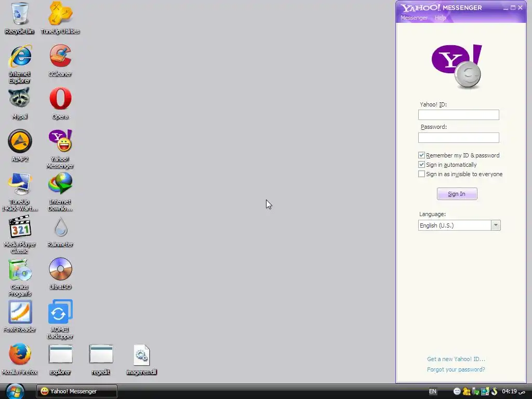Close the Yahoo Messenger window
This screenshot has width=532, height=399.
tap(521, 8)
